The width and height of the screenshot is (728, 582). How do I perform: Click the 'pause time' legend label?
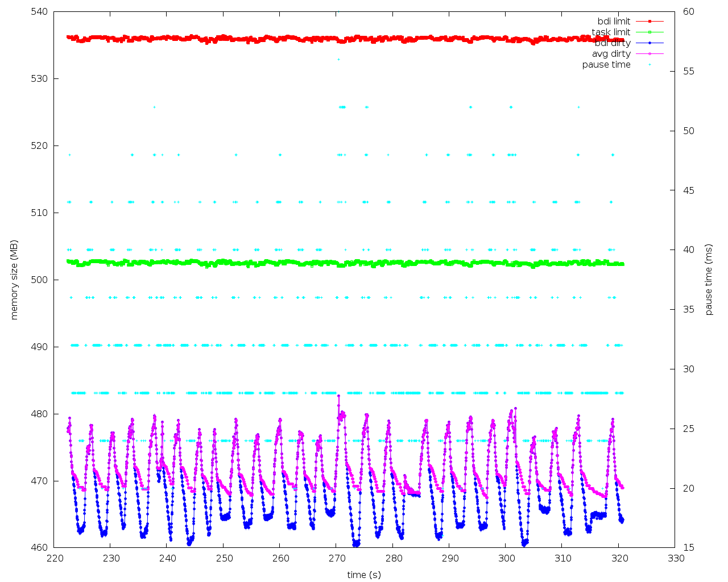coord(606,64)
